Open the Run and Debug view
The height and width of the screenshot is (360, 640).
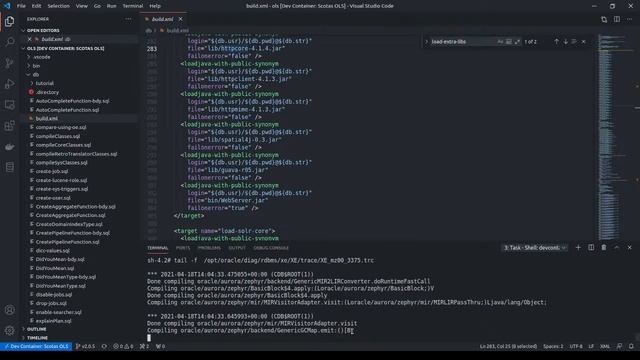(x=9, y=84)
